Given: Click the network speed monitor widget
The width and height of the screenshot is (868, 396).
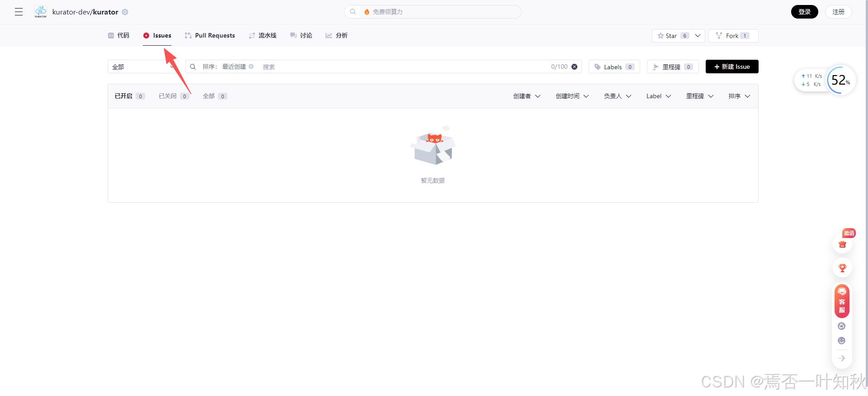Looking at the screenshot, I should click(x=825, y=80).
